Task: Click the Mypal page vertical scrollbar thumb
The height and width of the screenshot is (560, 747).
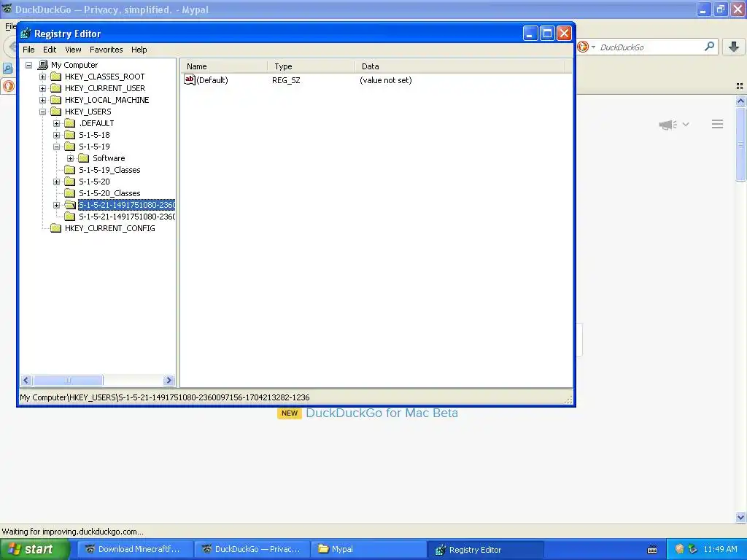Action: [740, 144]
